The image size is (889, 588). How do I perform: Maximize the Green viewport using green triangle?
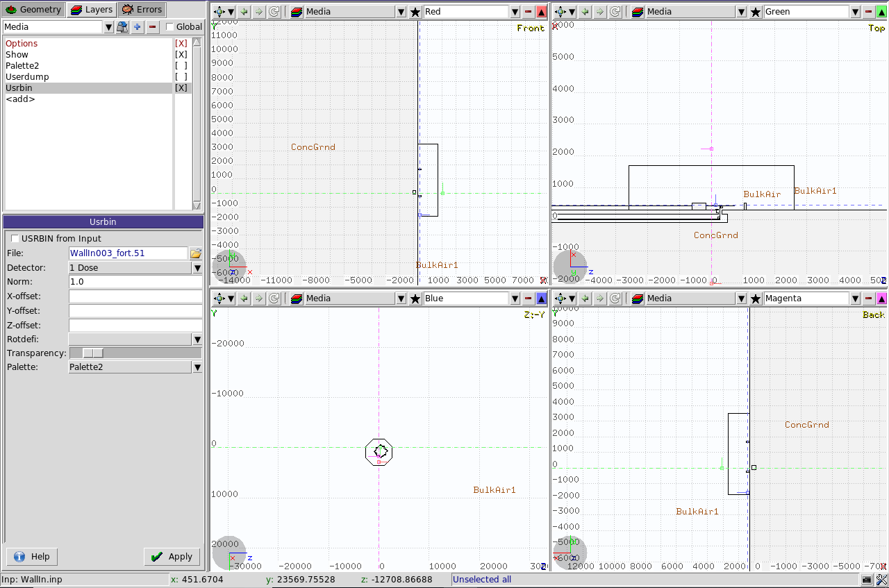pos(881,12)
